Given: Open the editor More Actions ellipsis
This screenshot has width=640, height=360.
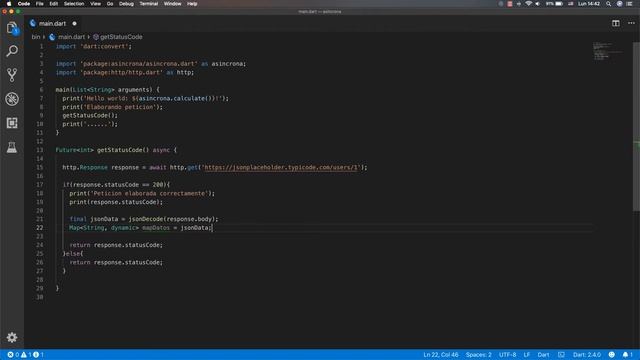Looking at the screenshot, I should pos(631,23).
